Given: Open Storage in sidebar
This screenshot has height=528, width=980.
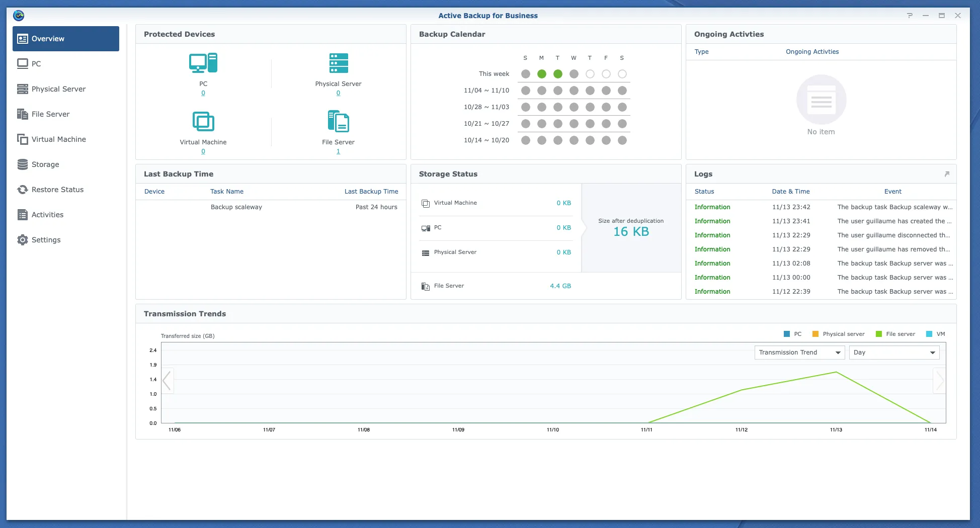Looking at the screenshot, I should point(66,164).
